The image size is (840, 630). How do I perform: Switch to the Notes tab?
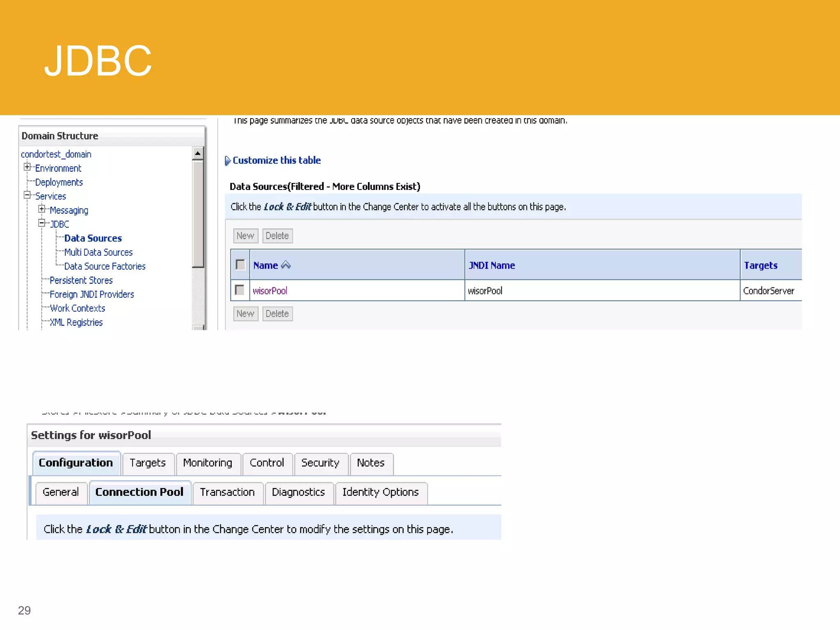coord(371,463)
